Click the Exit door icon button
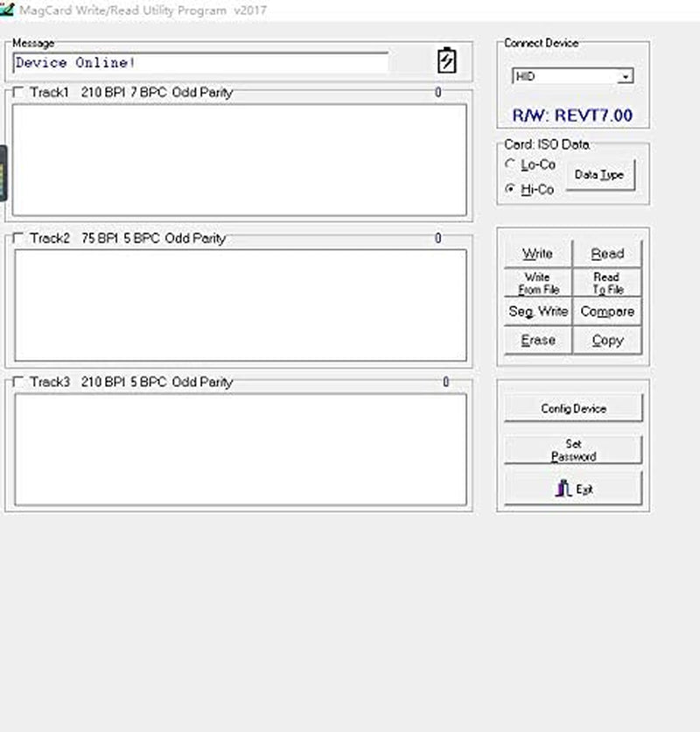The width and height of the screenshot is (700, 732). [572, 488]
